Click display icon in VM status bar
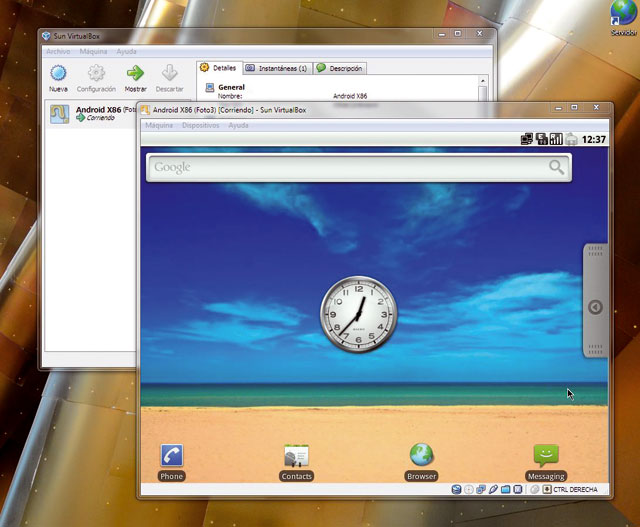640x527 pixels. pyautogui.click(x=518, y=489)
